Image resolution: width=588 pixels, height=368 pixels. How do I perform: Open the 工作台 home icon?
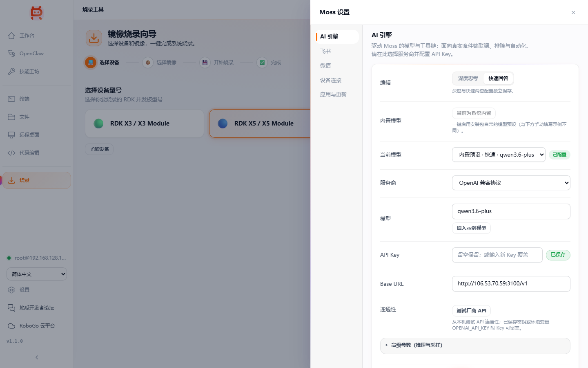click(x=11, y=36)
